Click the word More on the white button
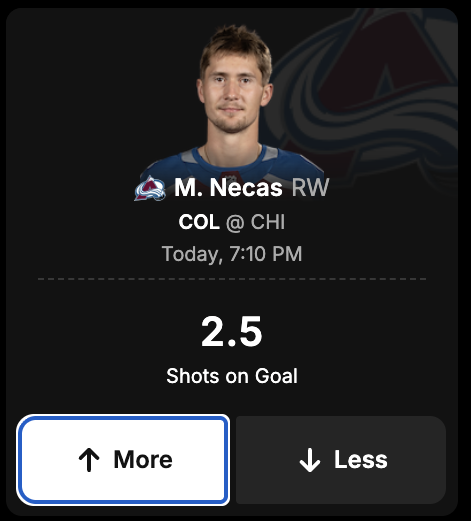This screenshot has width=471, height=521. 143,459
